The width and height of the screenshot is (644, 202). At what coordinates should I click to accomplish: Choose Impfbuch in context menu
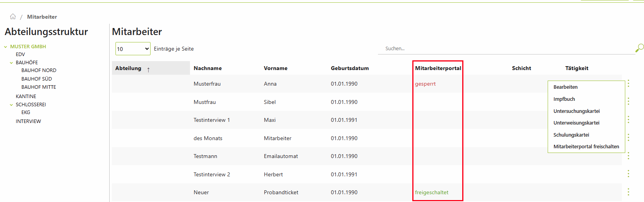564,99
